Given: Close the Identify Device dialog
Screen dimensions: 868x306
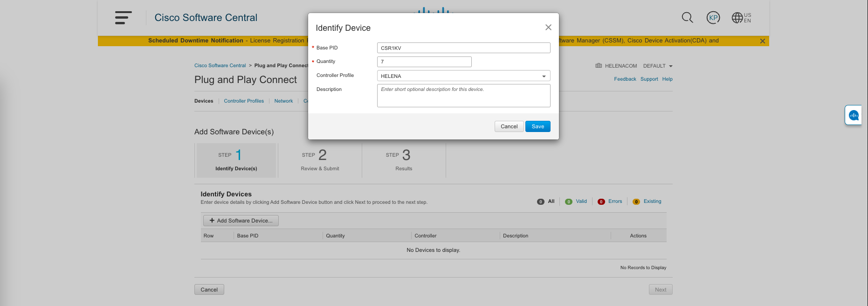Looking at the screenshot, I should pos(548,28).
